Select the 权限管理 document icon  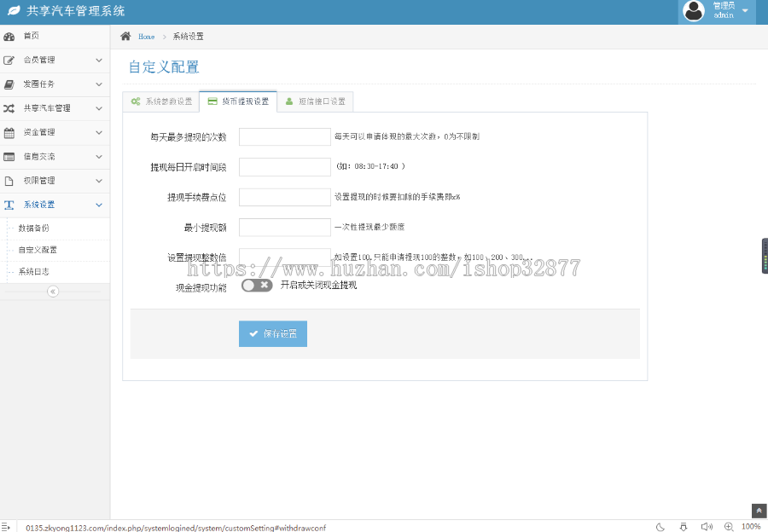coord(10,181)
